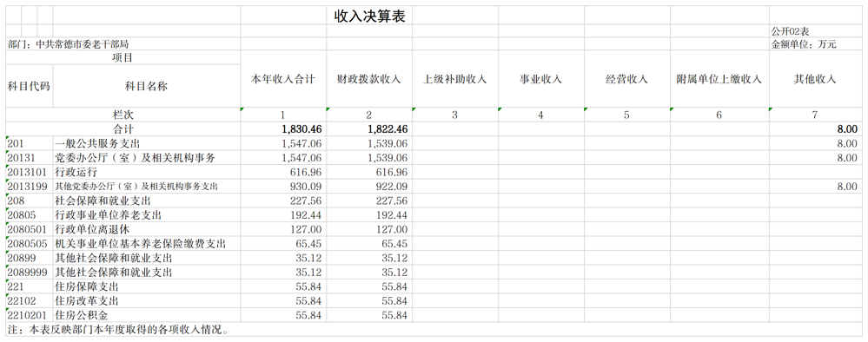Screen dimensions: 868x342
Task: Select subject code 2013101
Action: coord(30,173)
